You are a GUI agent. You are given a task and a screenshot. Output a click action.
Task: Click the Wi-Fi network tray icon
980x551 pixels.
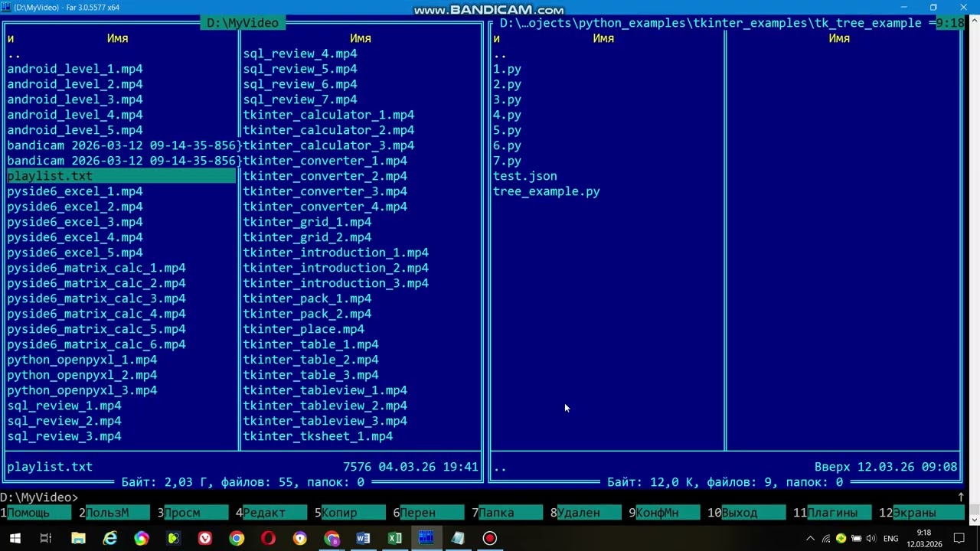click(x=826, y=539)
